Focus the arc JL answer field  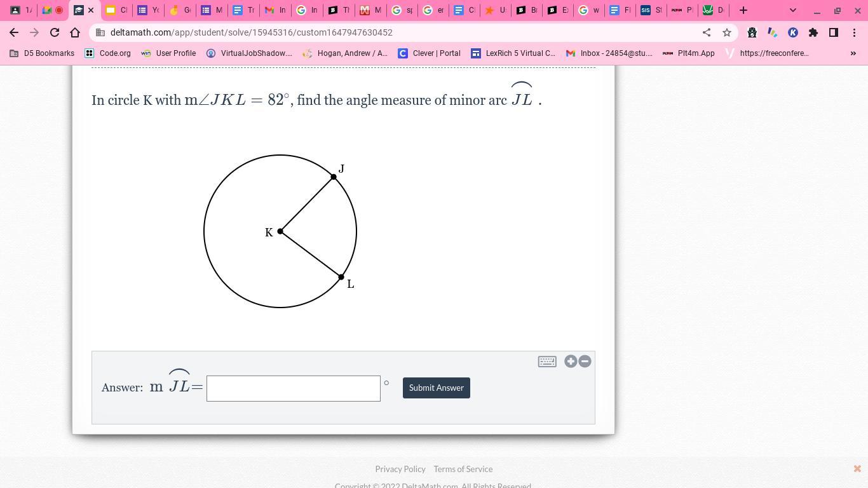[294, 388]
